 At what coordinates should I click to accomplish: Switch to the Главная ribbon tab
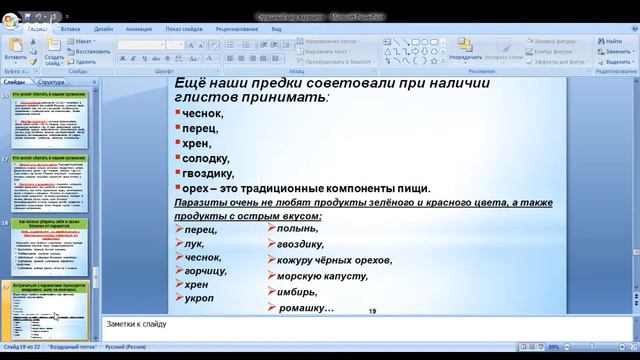pyautogui.click(x=38, y=29)
